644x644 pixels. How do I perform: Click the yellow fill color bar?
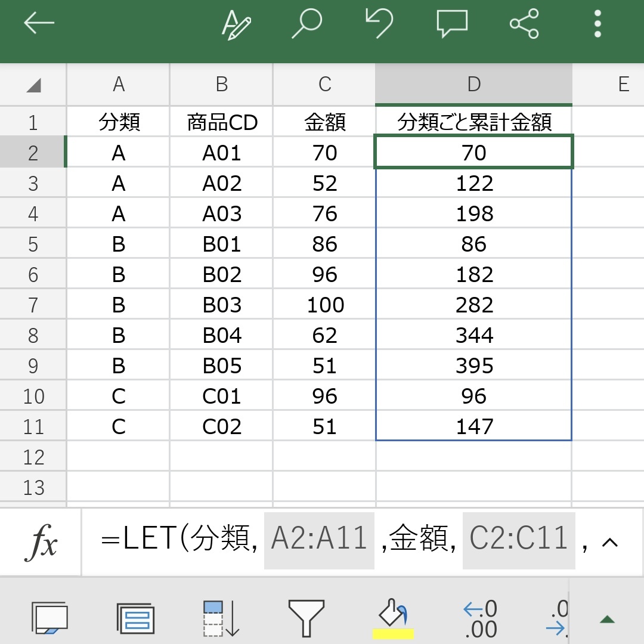[x=393, y=633]
